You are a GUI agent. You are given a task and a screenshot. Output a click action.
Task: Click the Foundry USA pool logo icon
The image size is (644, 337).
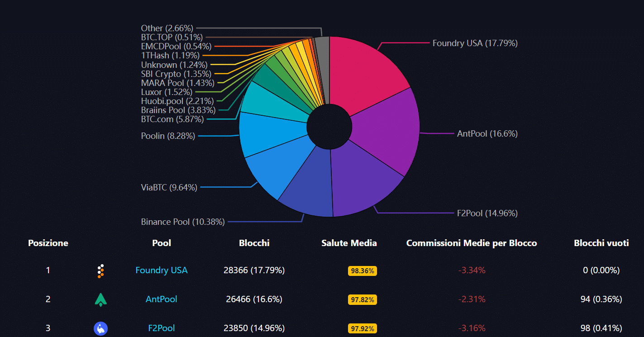tap(101, 271)
